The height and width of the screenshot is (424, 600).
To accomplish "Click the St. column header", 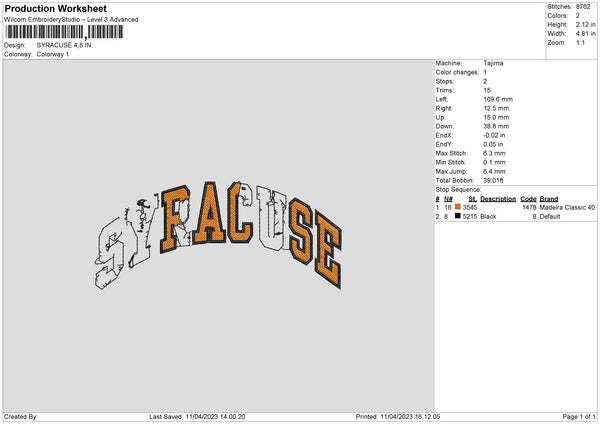I will point(473,199).
